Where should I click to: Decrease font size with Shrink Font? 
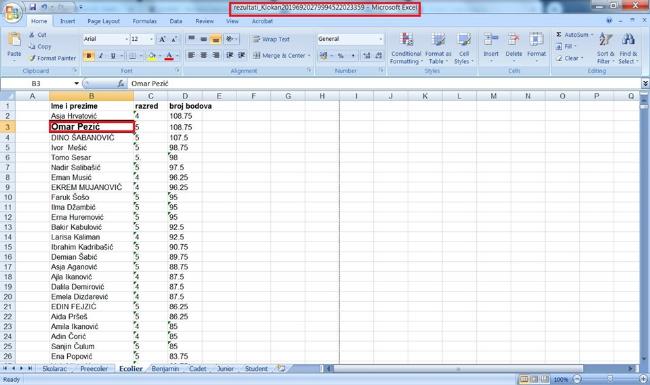[174, 39]
